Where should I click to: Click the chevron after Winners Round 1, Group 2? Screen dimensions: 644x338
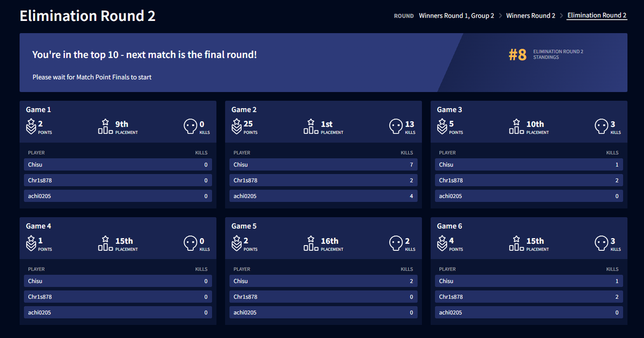[500, 16]
